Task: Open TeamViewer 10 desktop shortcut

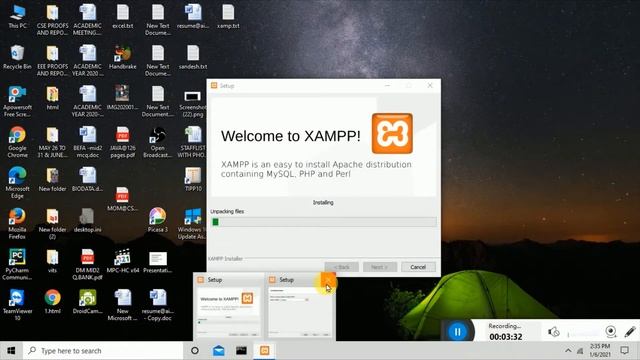Action: tap(17, 305)
